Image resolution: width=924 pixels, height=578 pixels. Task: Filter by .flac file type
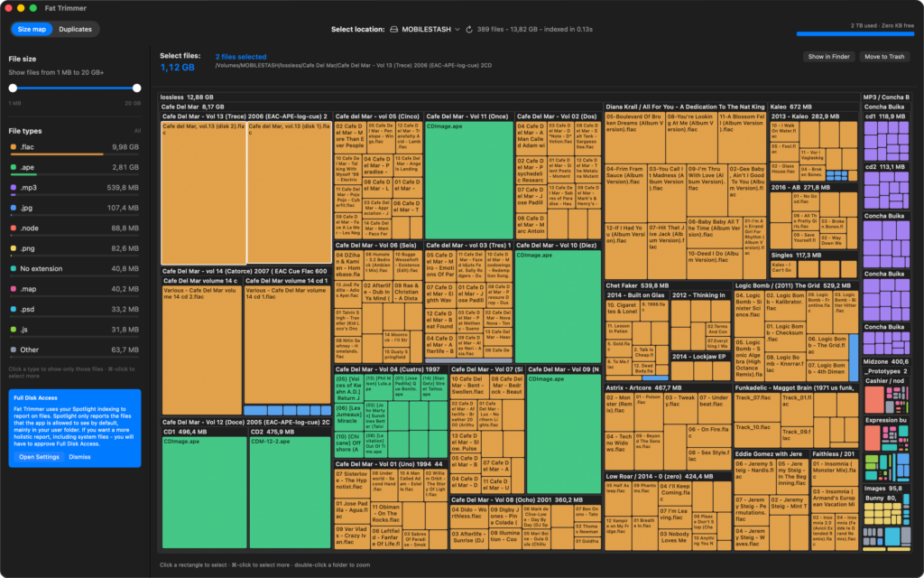click(74, 147)
